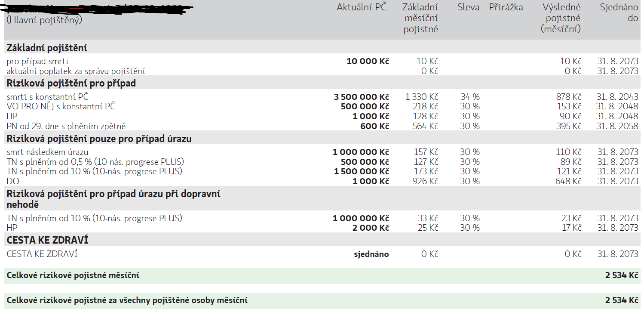
Task: Select the "VO PRO NĚJ s konstantní PČ" row
Action: [x=61, y=106]
